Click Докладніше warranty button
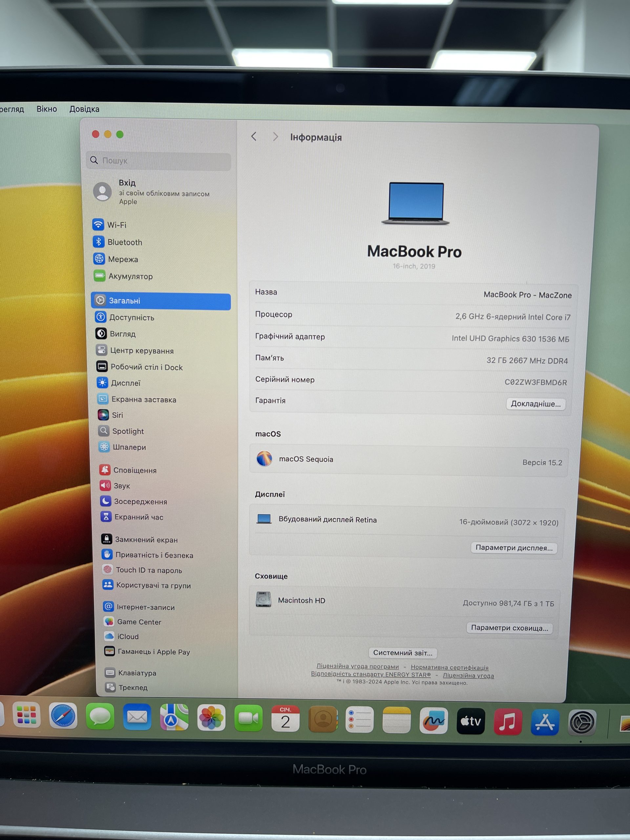 tap(535, 404)
